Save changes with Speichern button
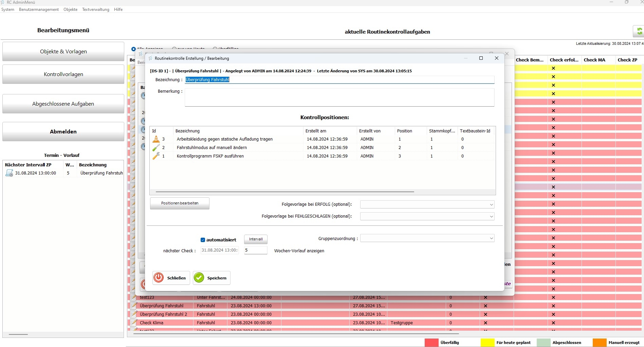 (x=211, y=278)
